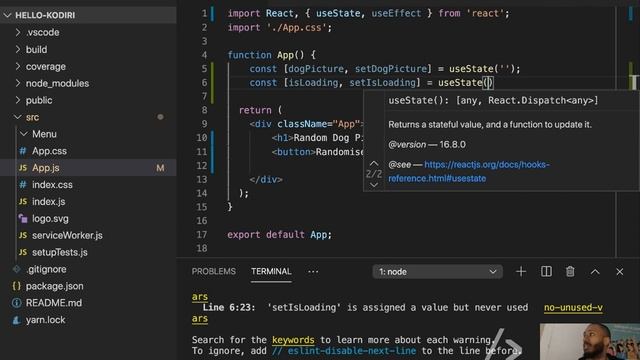
Task: Show previous signature in the hint popup
Action: coord(374,164)
